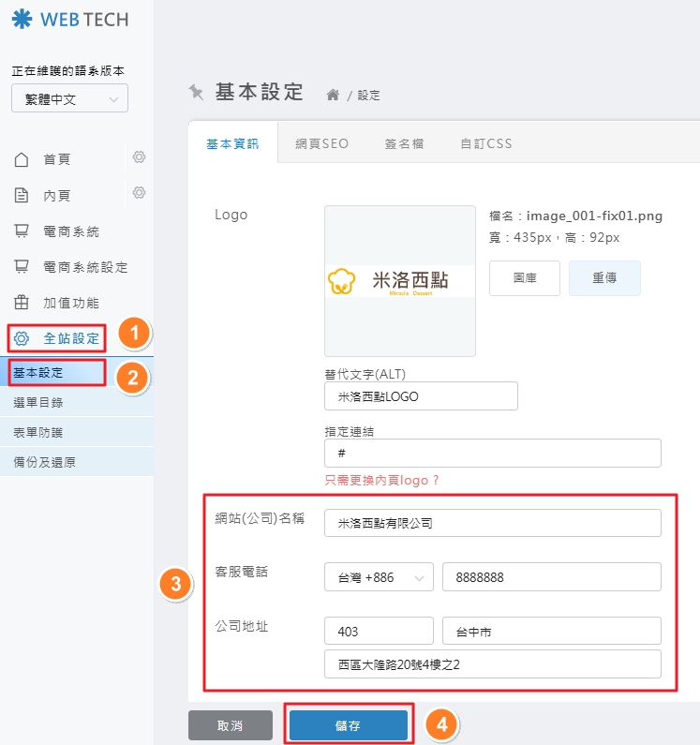Screen dimensions: 700x745
Task: Click the 內頁 document icon
Action: point(22,195)
